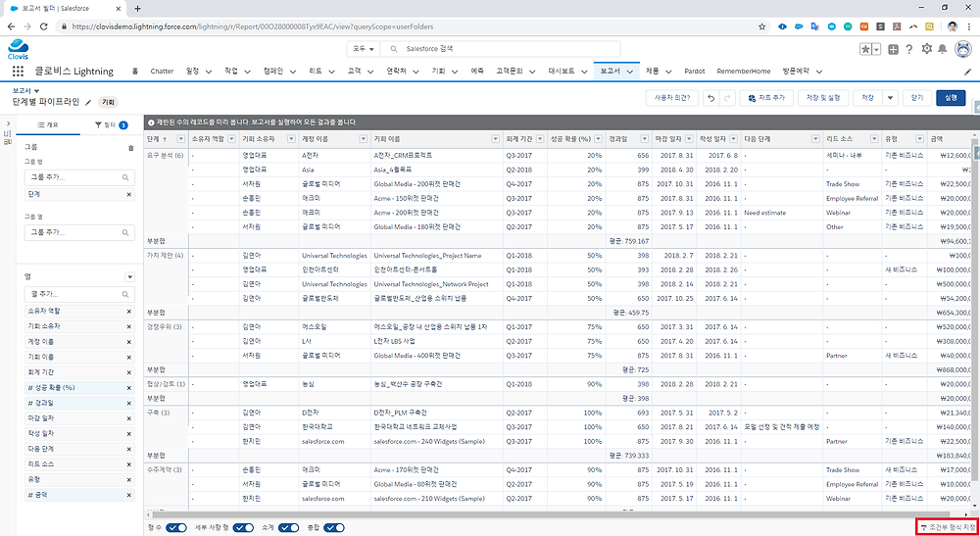The image size is (980, 536).
Task: Open a new Chrome tab
Action: [137, 8]
